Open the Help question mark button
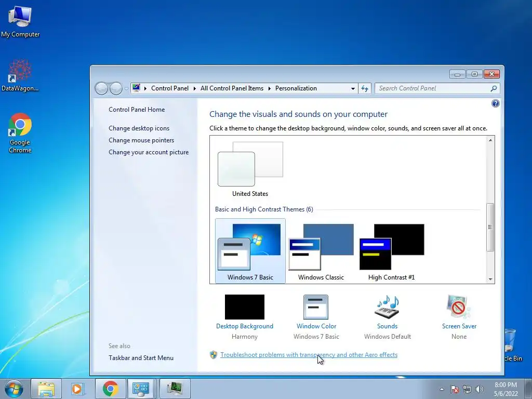This screenshot has height=399, width=532. [x=495, y=103]
